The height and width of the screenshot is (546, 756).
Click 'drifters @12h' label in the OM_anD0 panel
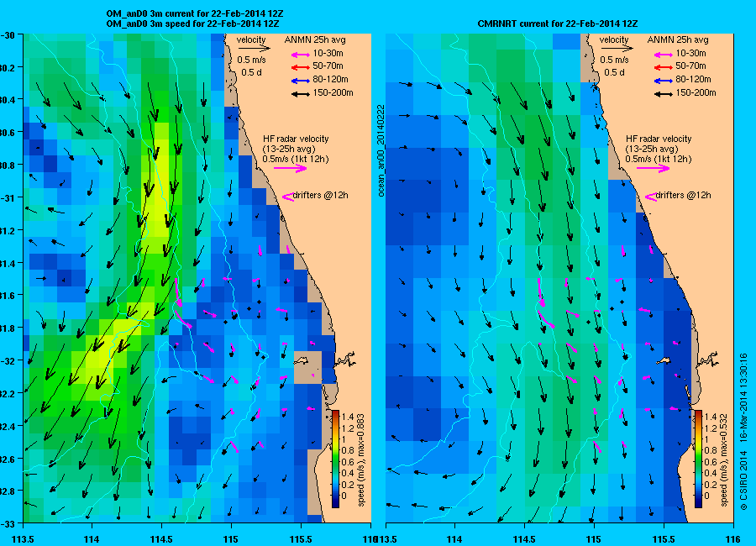[x=321, y=196]
